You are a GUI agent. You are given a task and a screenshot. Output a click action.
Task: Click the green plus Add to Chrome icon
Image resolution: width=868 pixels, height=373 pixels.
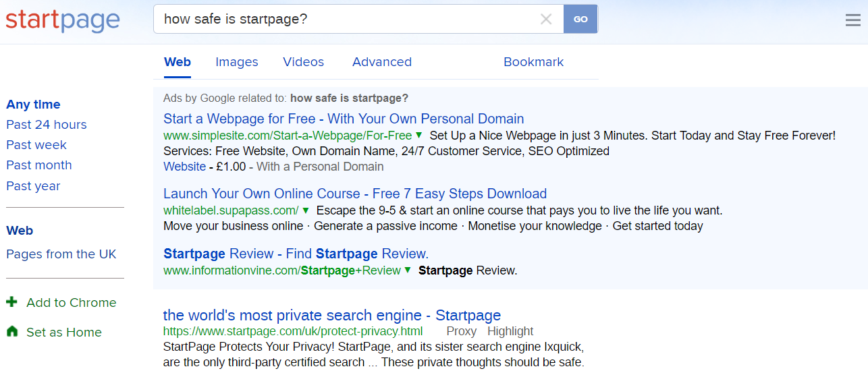tap(11, 302)
